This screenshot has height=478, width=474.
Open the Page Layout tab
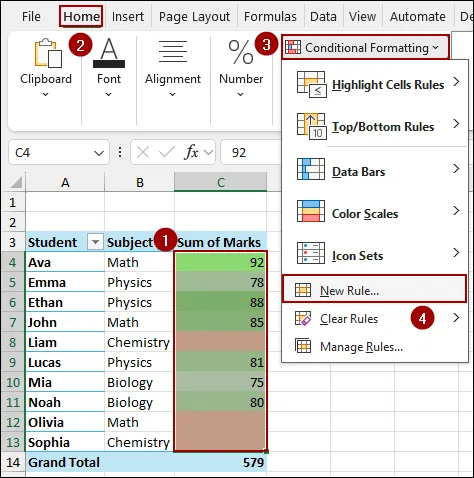[x=194, y=17]
